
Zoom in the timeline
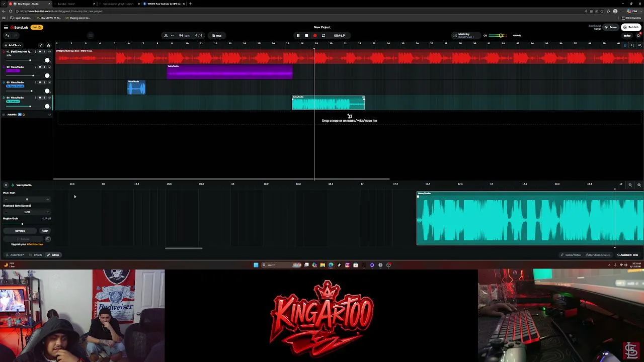pos(640,45)
